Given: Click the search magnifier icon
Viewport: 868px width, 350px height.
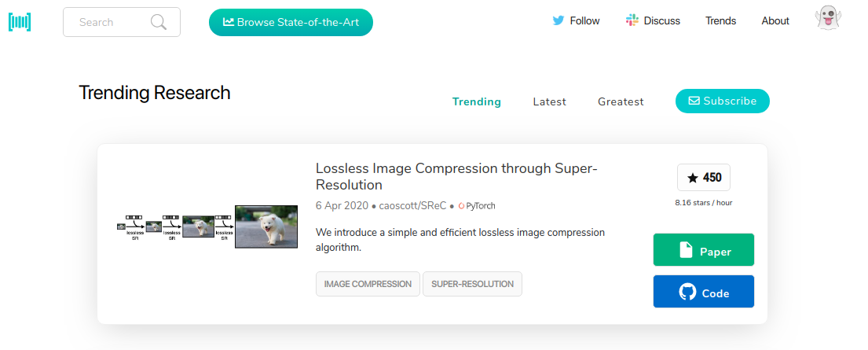Looking at the screenshot, I should (159, 22).
